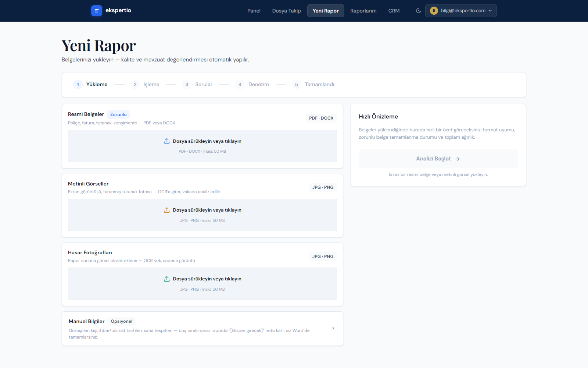Click the Hasar Fotoğrafları drop zone
This screenshot has height=368, width=588.
tap(202, 284)
